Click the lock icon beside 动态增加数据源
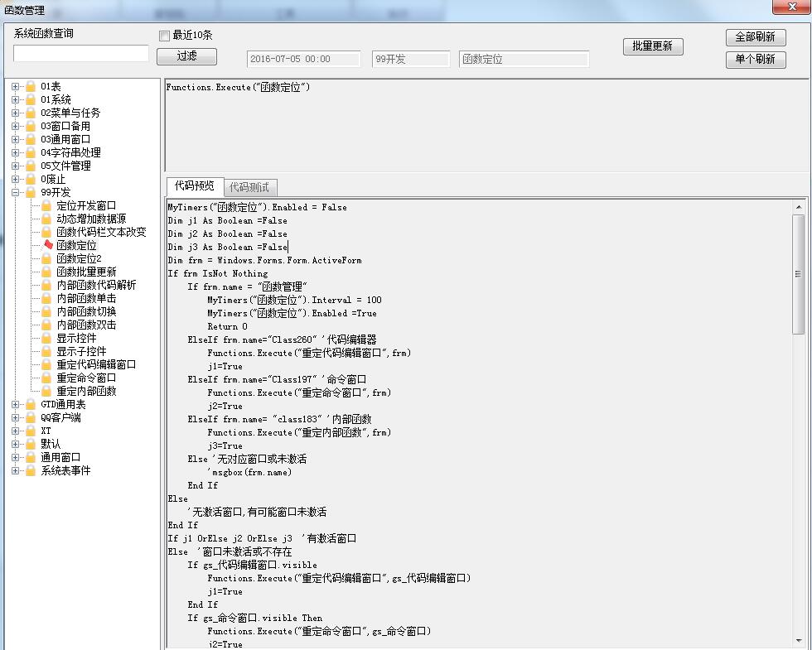Viewport: 812px width, 650px height. point(47,219)
